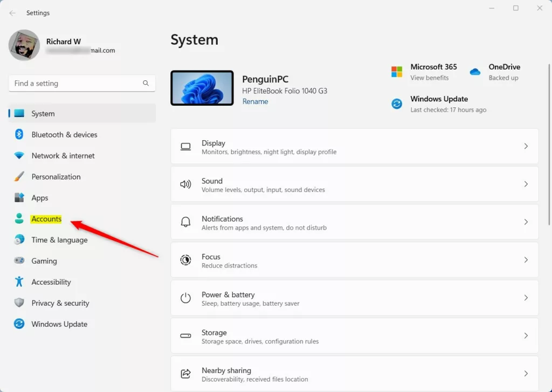Click the Accessibility figure icon
The height and width of the screenshot is (392, 552).
pos(19,282)
